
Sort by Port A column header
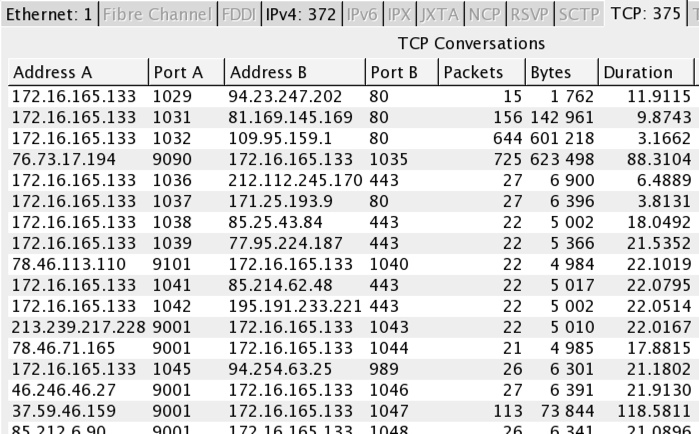[186, 72]
